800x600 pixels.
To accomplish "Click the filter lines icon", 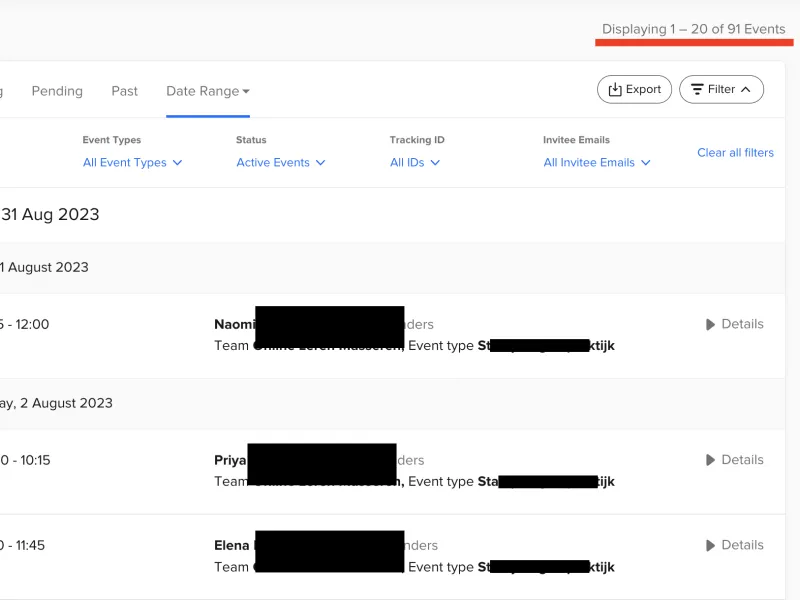I will tap(697, 89).
